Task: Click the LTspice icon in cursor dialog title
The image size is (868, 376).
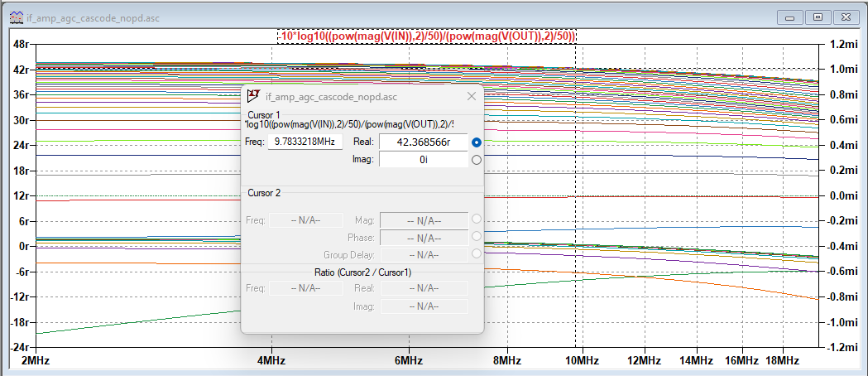Action: coord(253,96)
